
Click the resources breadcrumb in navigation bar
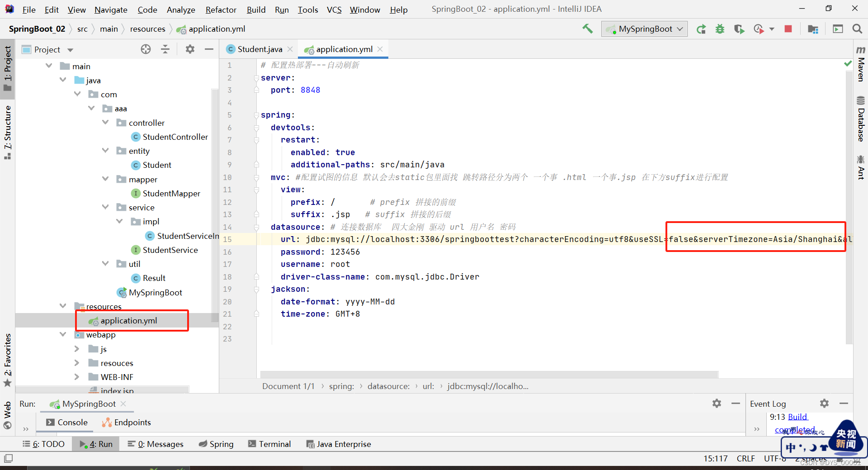(147, 29)
